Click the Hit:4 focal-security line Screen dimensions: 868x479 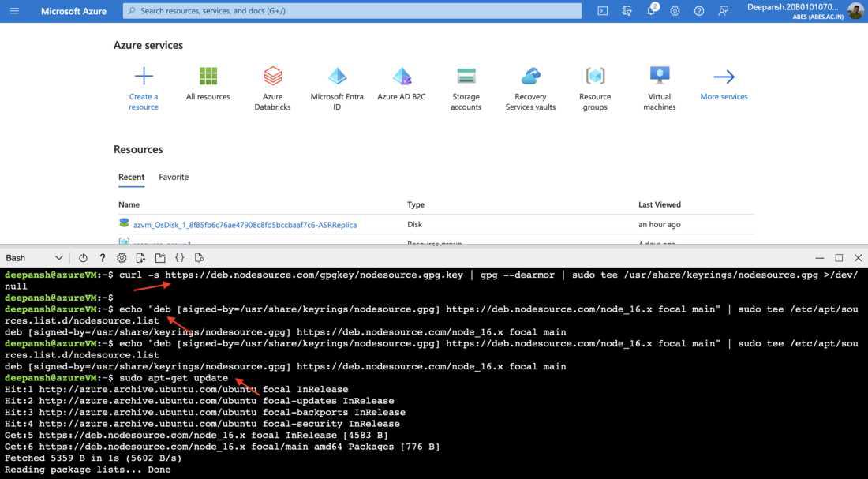pos(202,425)
